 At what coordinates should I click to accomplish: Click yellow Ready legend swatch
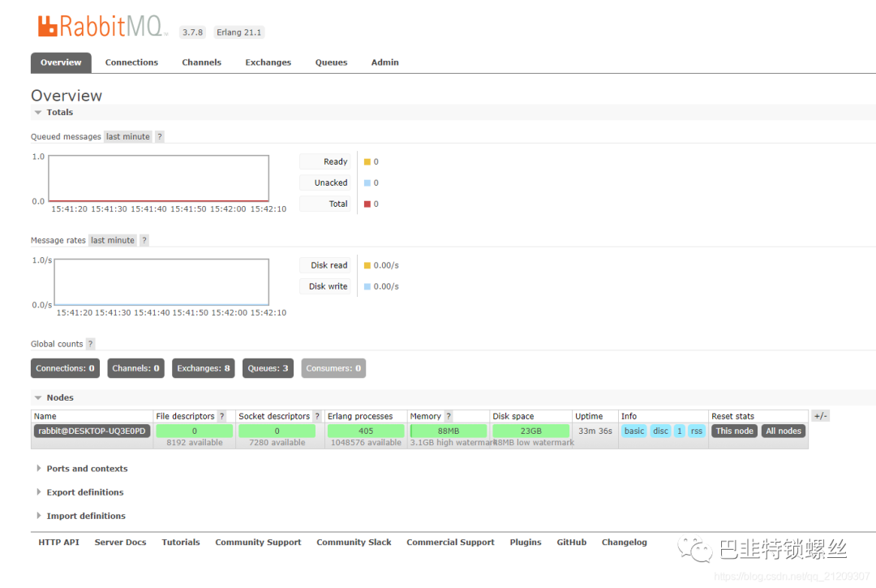(x=367, y=162)
